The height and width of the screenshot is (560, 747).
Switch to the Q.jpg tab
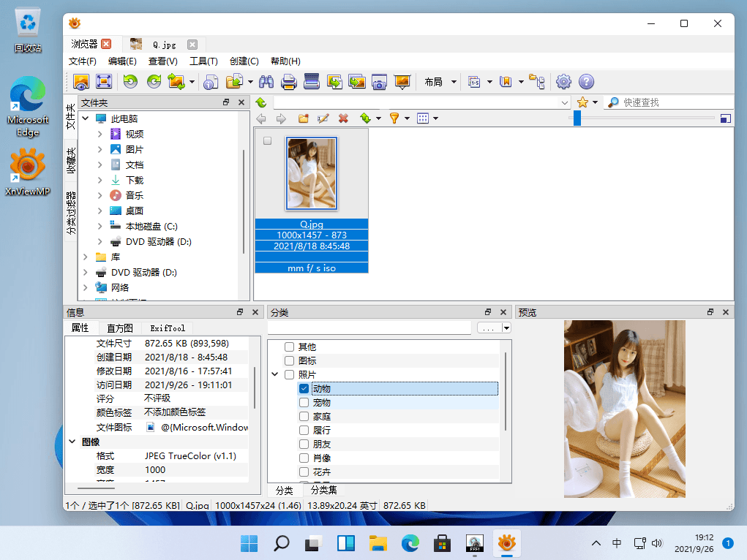(164, 45)
